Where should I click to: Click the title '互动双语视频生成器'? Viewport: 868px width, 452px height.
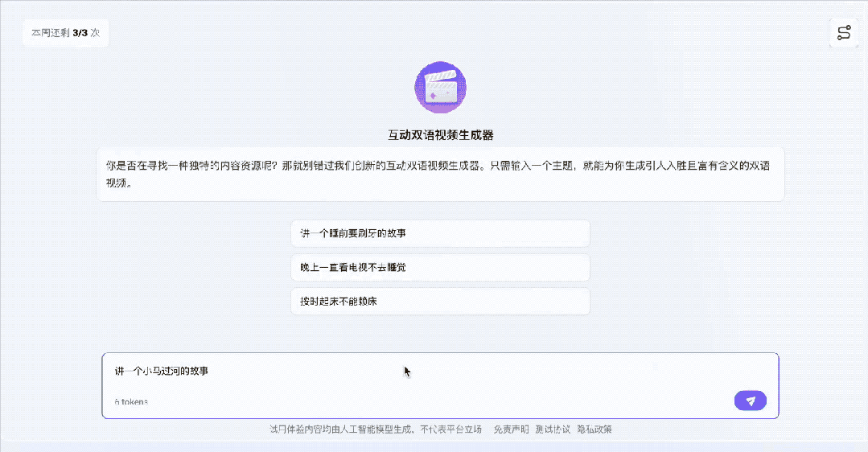[440, 135]
